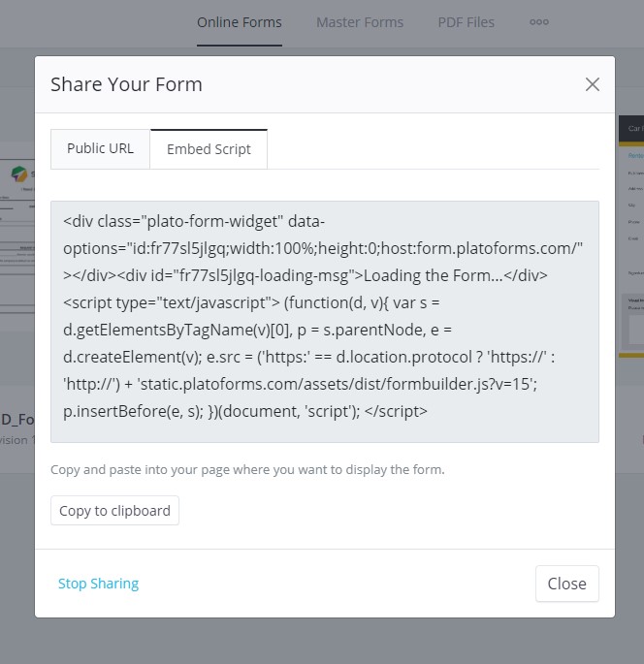The width and height of the screenshot is (644, 664).
Task: Click the copy and paste instruction text
Action: [x=247, y=470]
